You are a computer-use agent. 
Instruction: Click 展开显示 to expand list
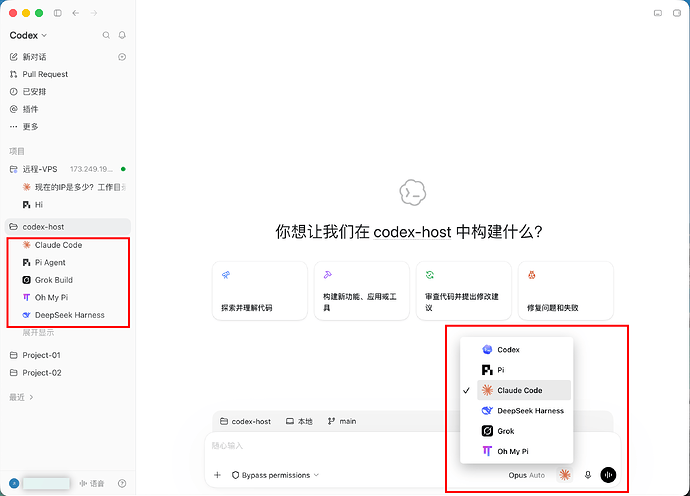tap(38, 333)
